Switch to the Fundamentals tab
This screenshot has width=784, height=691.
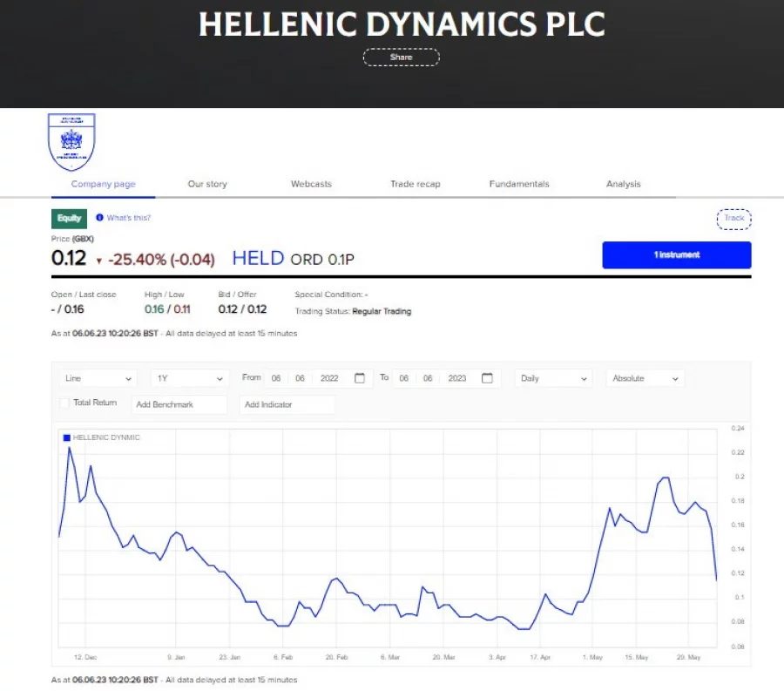pos(518,184)
